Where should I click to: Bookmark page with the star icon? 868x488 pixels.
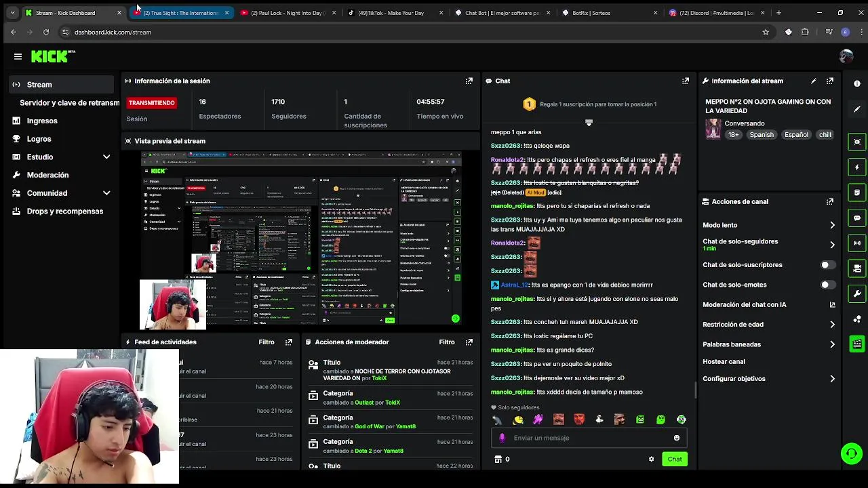click(x=766, y=32)
